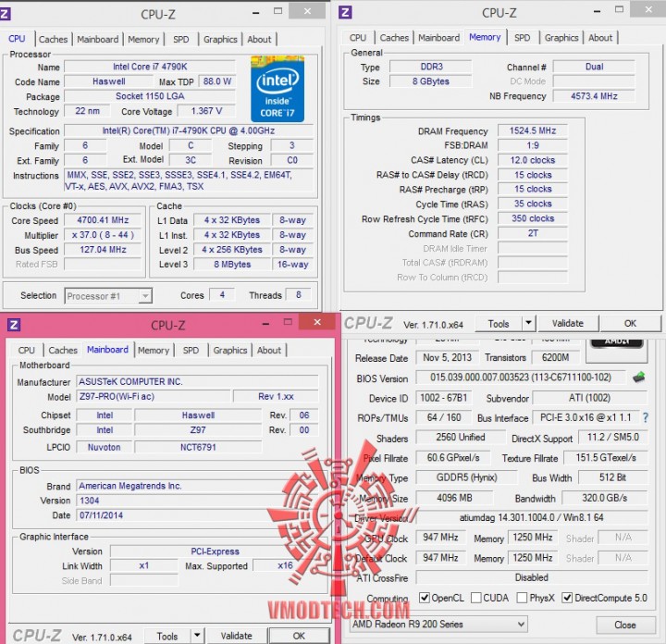This screenshot has height=644, width=666.
Task: Toggle the PhysX checkbox
Action: click(522, 598)
